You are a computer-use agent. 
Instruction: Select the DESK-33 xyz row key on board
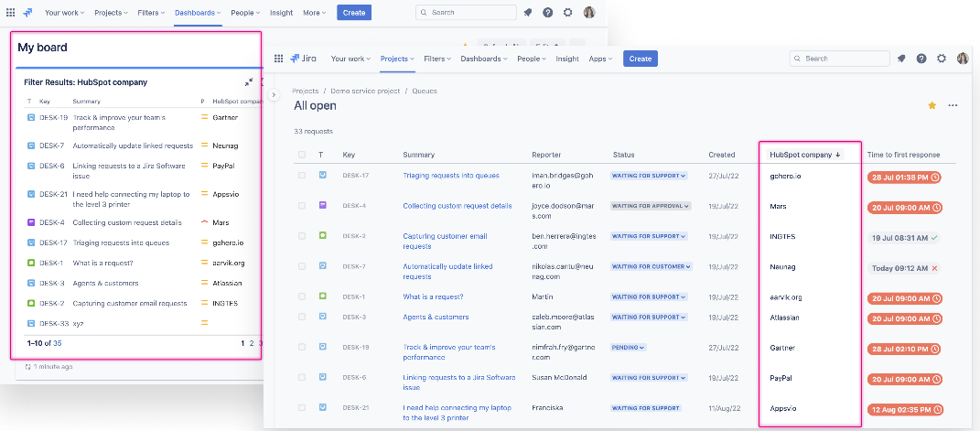pos(52,324)
